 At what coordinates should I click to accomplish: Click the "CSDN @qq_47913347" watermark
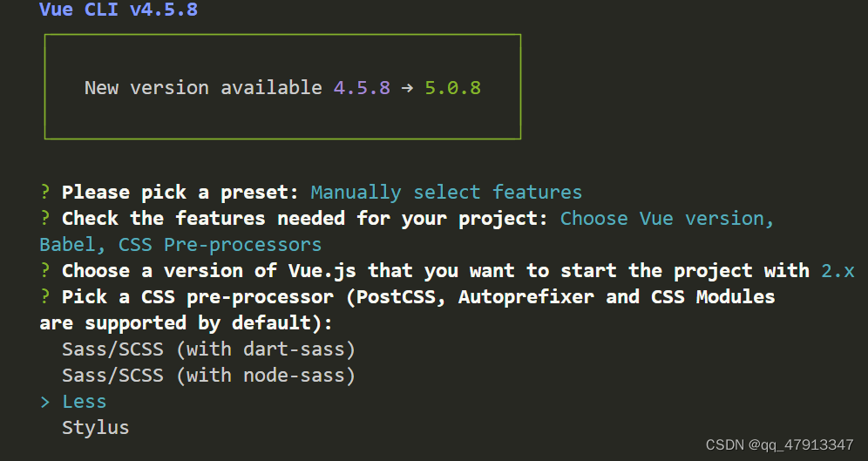click(780, 444)
